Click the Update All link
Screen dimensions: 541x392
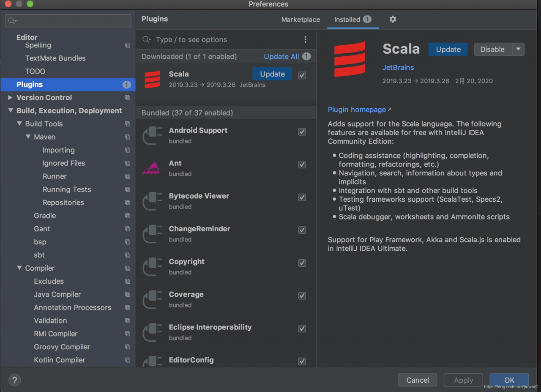point(281,56)
